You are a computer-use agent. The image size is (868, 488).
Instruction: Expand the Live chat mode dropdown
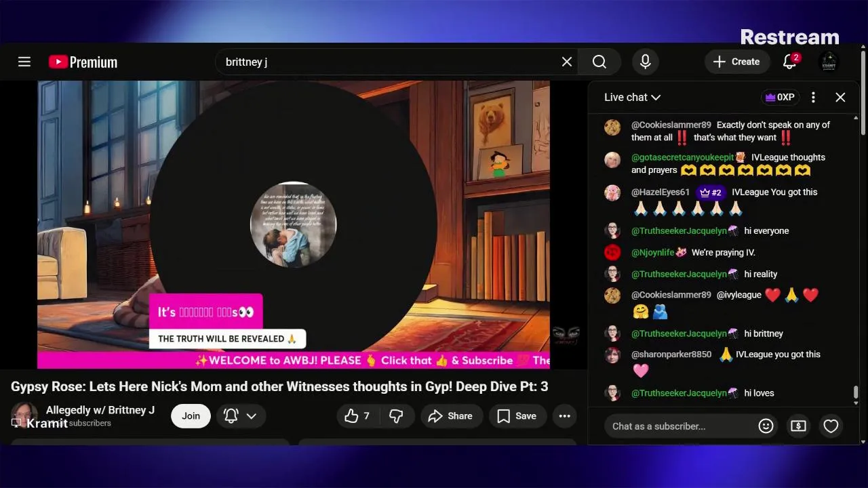click(632, 97)
